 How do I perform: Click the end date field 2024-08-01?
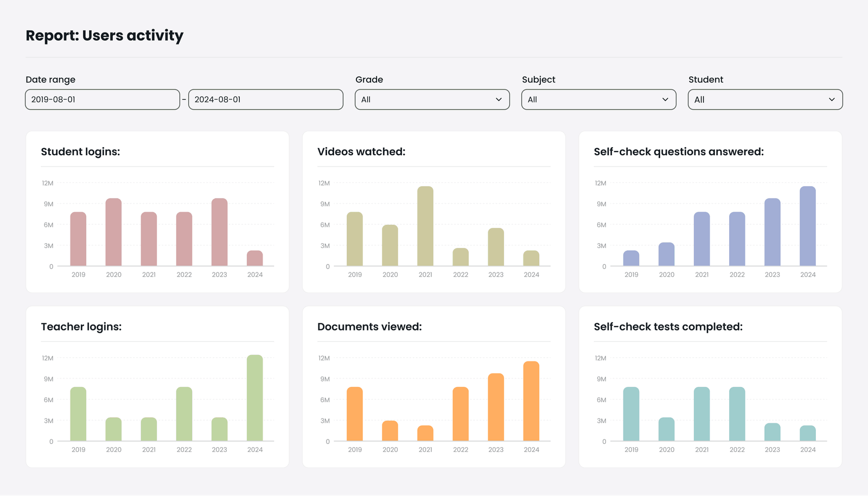pos(265,100)
